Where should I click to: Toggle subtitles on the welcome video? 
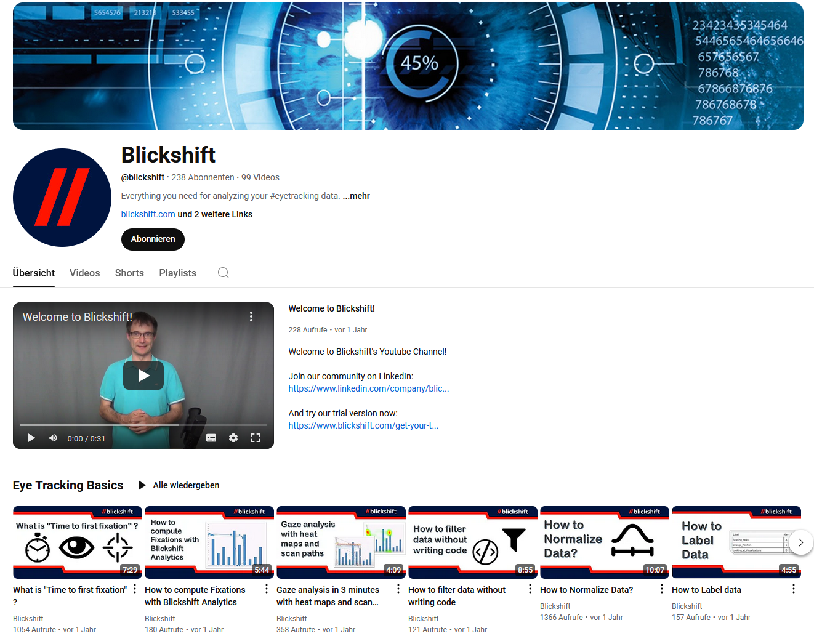[211, 438]
